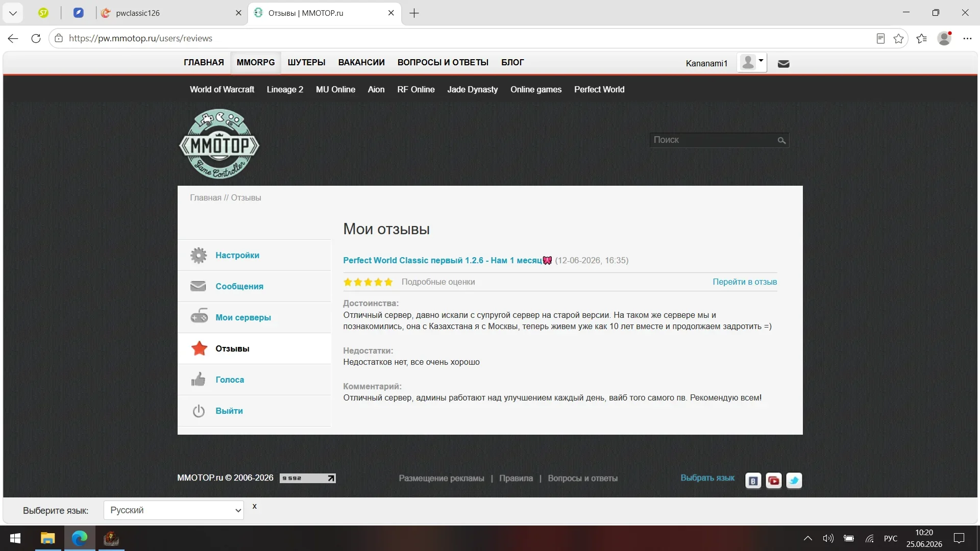This screenshot has width=980, height=551.
Task: Open Размещение рекламы footer link
Action: tap(442, 478)
